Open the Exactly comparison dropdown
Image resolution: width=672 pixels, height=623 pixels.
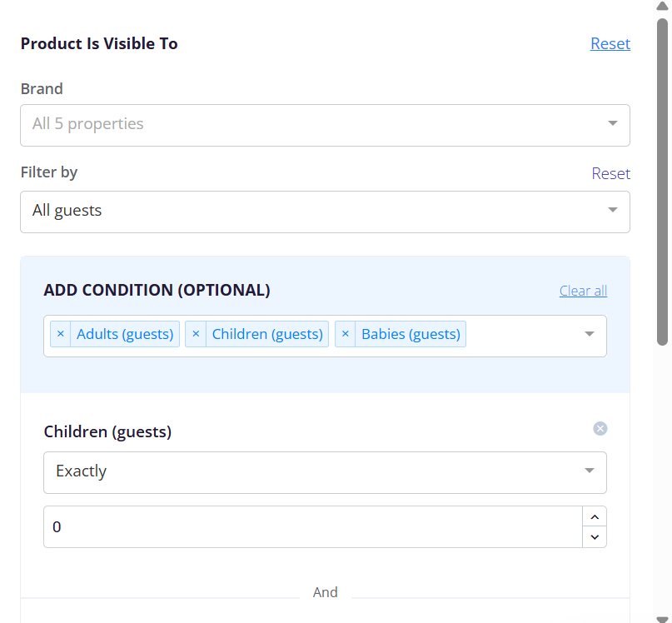tap(325, 472)
